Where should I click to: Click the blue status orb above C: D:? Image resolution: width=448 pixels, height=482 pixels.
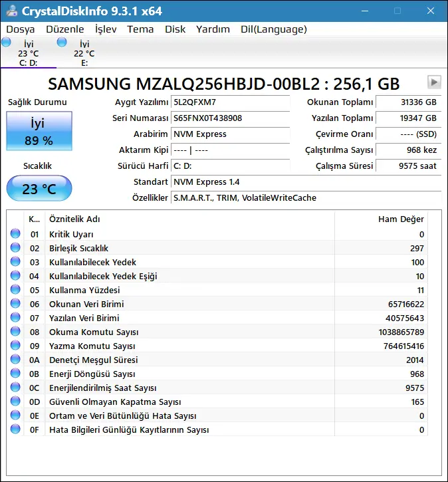pos(6,42)
